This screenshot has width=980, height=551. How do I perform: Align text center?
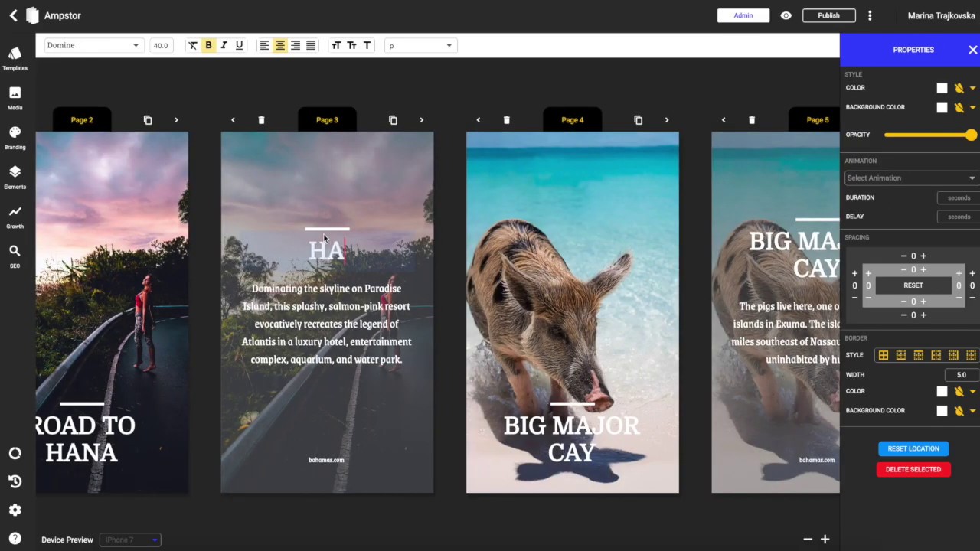279,45
